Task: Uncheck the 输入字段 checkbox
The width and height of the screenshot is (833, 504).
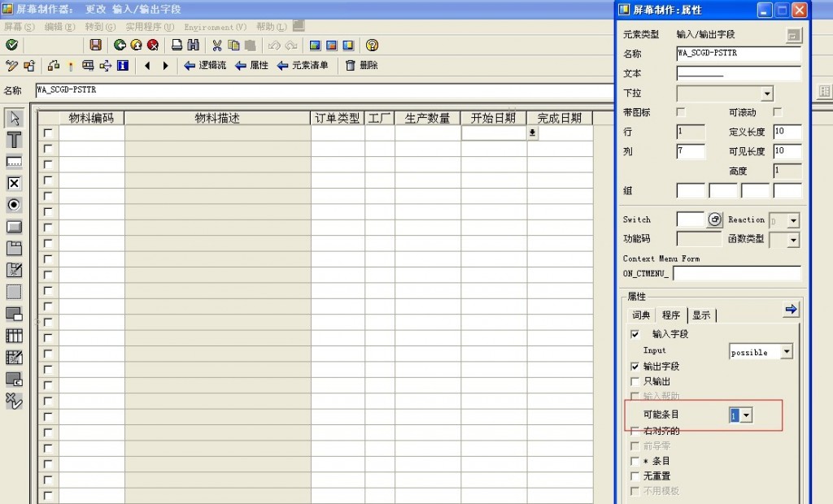Action: tap(635, 334)
